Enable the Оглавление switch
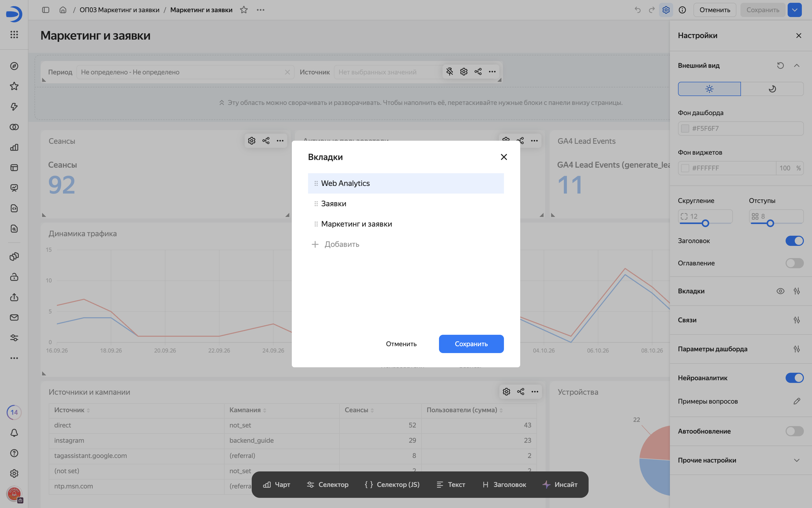Image resolution: width=812 pixels, height=508 pixels. (x=794, y=263)
